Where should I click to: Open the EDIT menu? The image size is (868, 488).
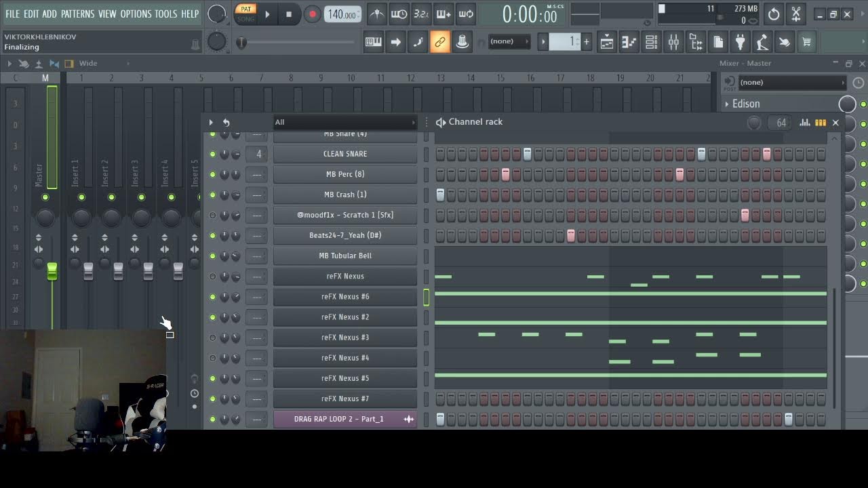coord(31,14)
